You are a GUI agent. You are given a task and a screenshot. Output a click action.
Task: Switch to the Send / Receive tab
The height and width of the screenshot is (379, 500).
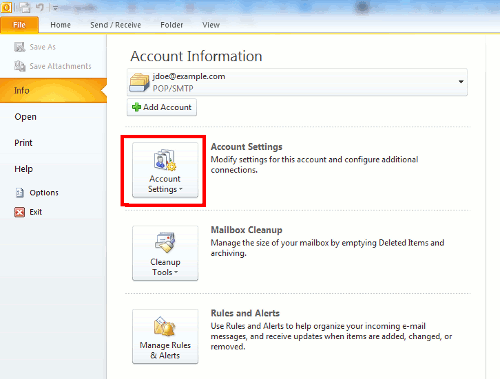[x=116, y=25]
